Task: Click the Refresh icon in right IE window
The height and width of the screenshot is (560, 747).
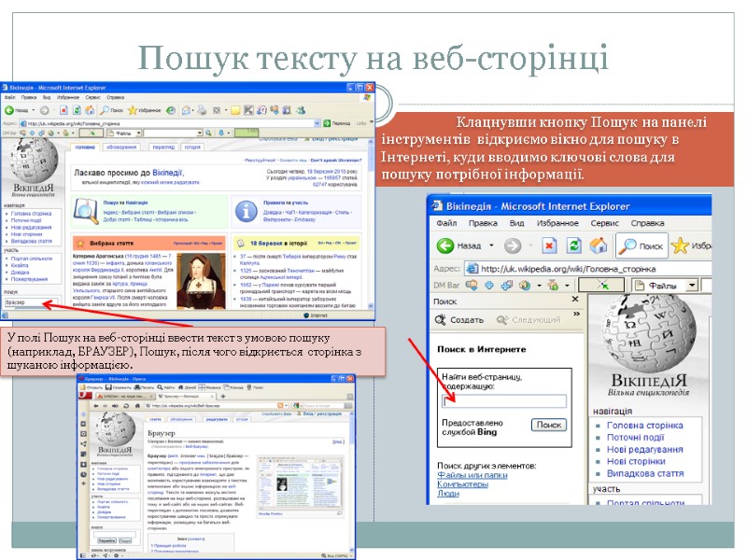Action: (574, 245)
